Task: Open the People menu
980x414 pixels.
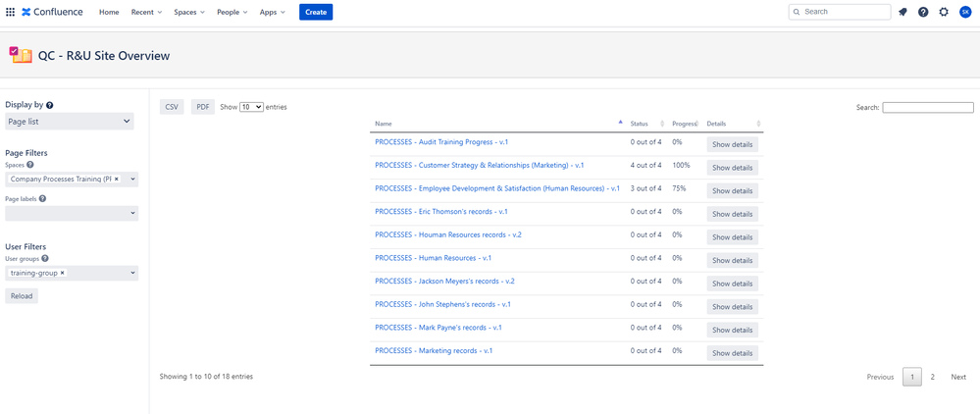Action: coord(232,12)
